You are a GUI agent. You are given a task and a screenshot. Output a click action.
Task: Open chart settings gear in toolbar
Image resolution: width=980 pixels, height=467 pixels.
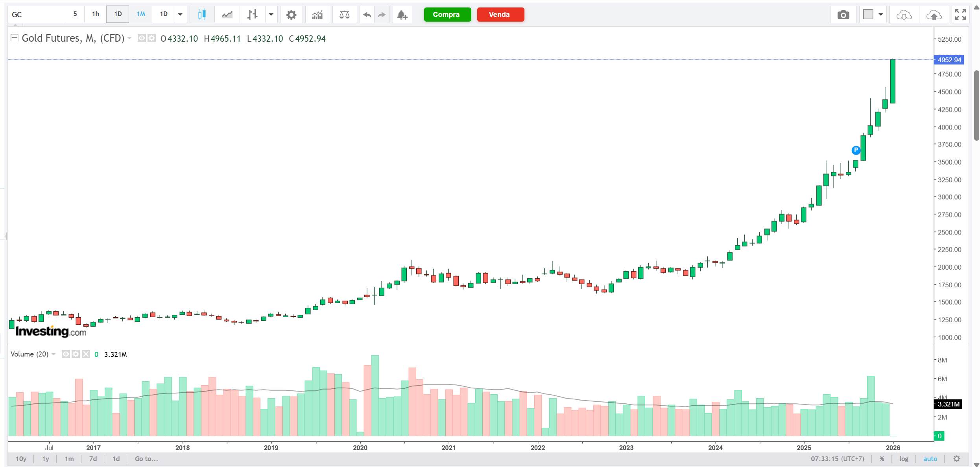click(291, 15)
